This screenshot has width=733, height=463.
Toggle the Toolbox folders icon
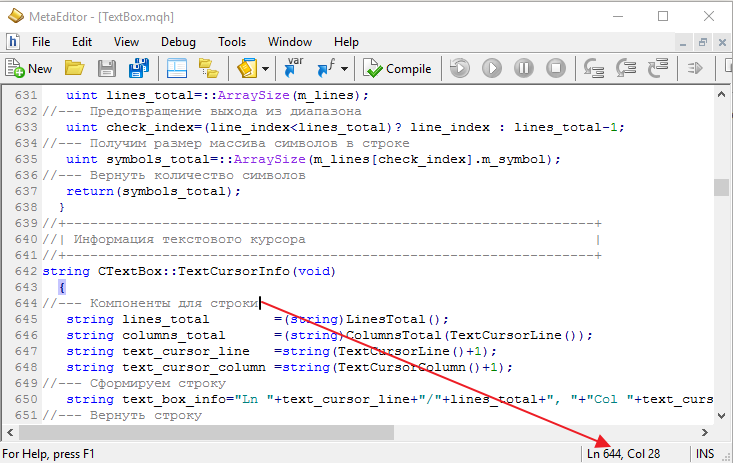tap(208, 68)
